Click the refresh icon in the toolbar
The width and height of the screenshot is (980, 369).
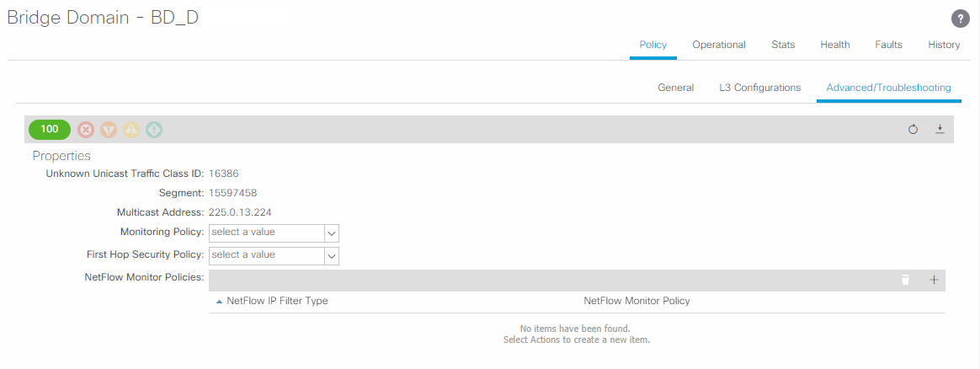tap(913, 130)
